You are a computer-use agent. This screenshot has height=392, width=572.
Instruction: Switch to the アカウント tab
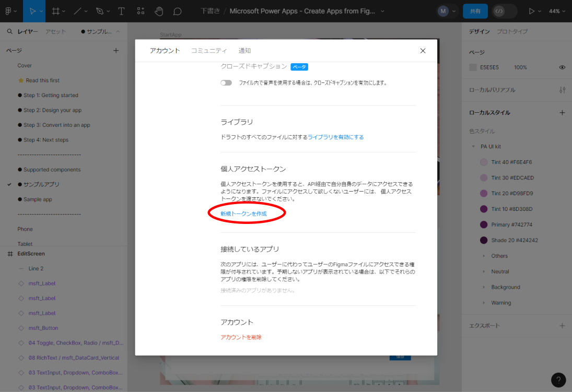pyautogui.click(x=165, y=51)
